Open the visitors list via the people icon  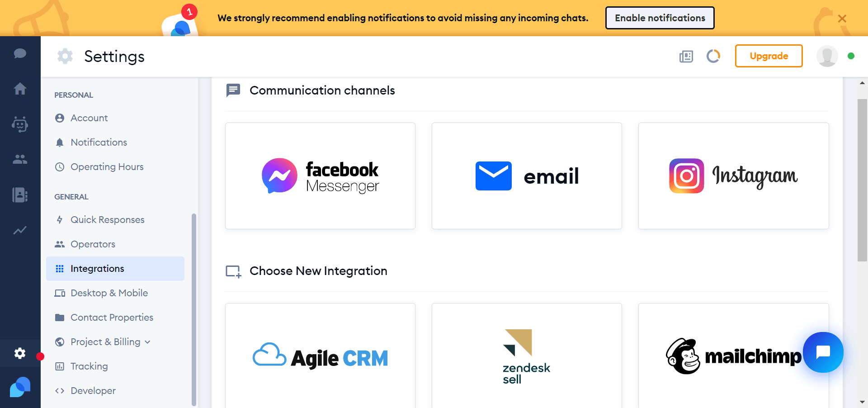pyautogui.click(x=20, y=159)
